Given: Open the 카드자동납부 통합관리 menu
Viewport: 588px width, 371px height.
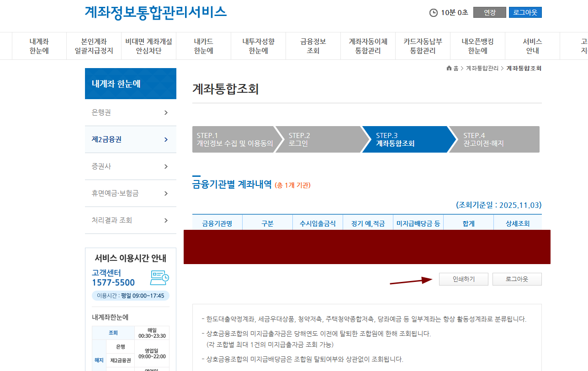Looking at the screenshot, I should click(423, 46).
